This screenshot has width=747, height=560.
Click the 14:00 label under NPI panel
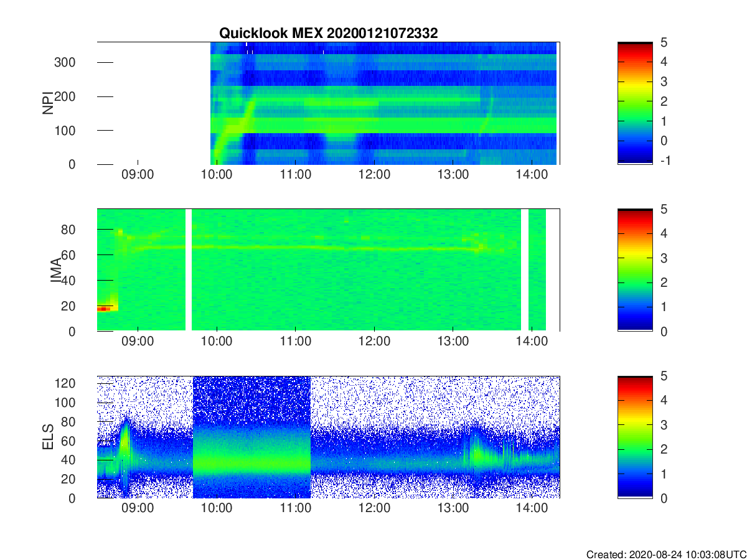point(531,175)
